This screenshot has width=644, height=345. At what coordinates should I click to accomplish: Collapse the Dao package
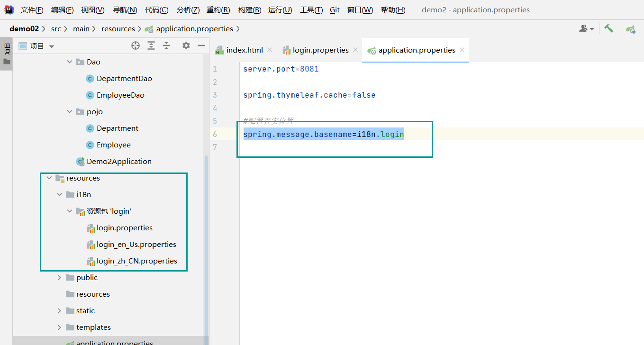point(70,62)
